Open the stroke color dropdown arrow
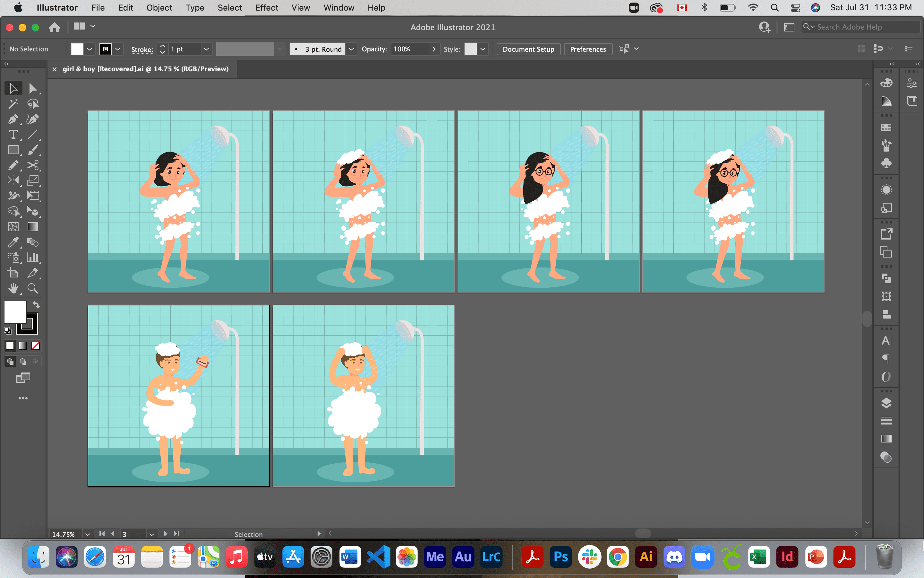 [x=118, y=49]
